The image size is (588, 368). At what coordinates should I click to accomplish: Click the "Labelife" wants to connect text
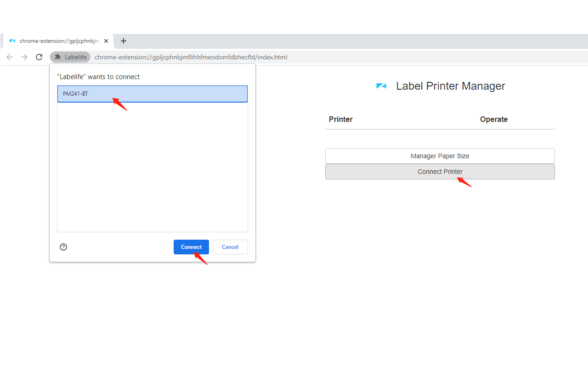pos(98,77)
